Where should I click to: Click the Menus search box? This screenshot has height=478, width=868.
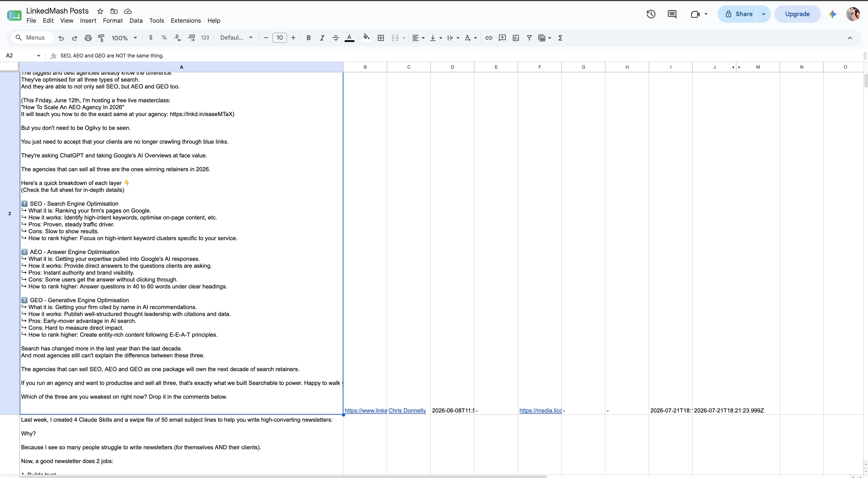pos(32,37)
